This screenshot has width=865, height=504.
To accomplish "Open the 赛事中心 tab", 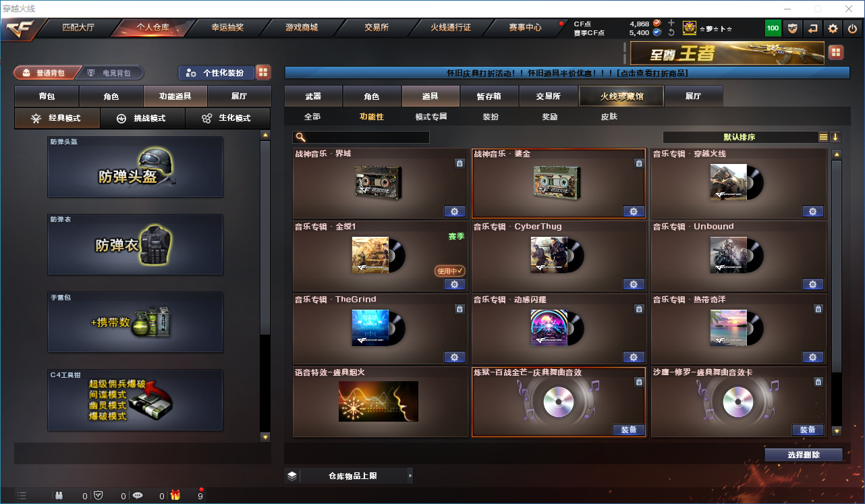I will [x=525, y=28].
